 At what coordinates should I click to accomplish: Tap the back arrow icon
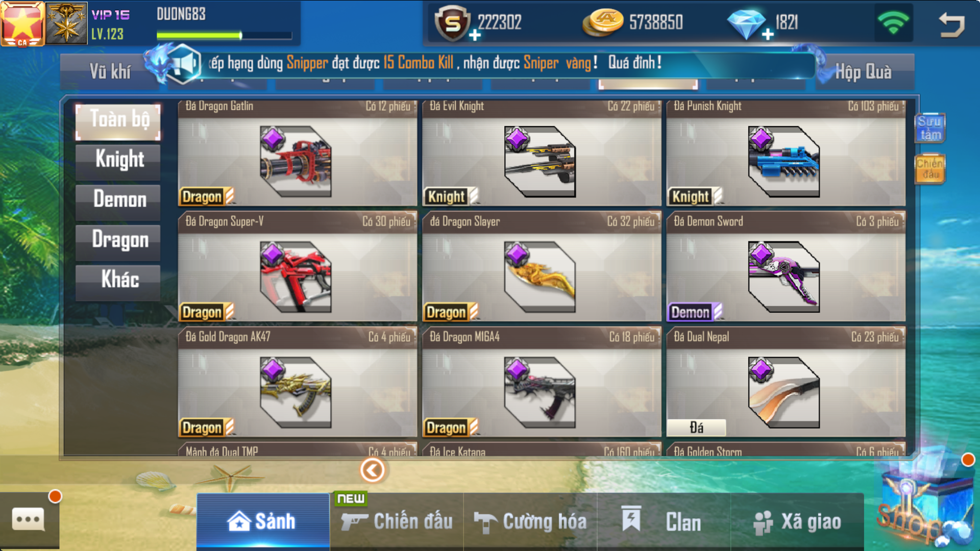951,24
